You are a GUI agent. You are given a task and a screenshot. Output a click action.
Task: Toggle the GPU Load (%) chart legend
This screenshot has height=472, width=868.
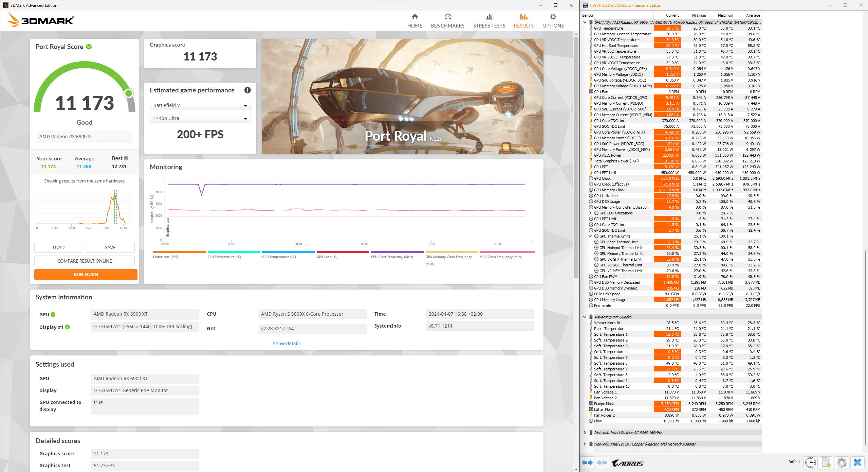point(343,255)
